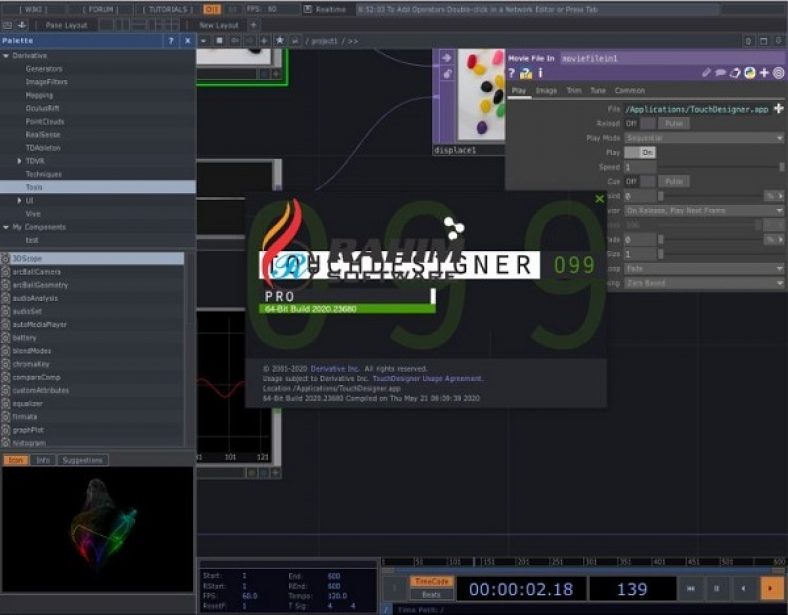
Task: Toggle the orange power button next to TUTORIALS
Action: 212,10
